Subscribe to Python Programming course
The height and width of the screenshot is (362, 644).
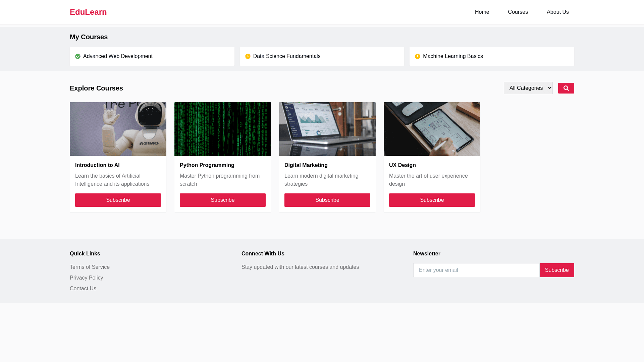tap(223, 200)
